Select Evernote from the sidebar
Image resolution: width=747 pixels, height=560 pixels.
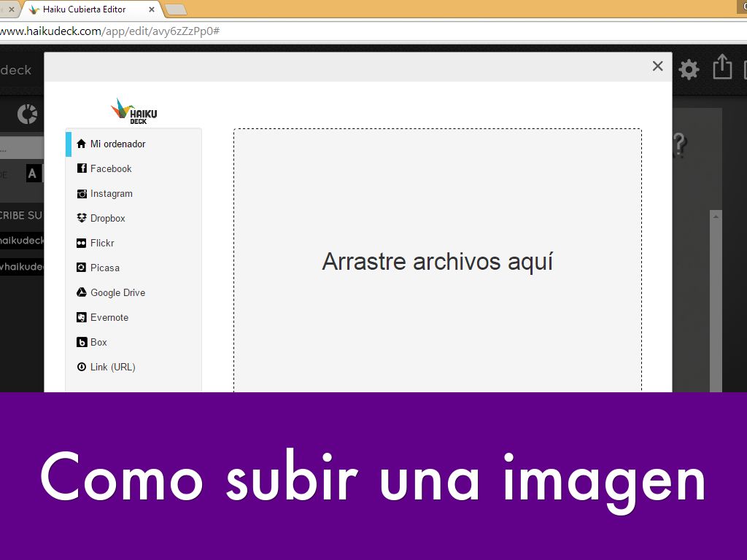[109, 318]
